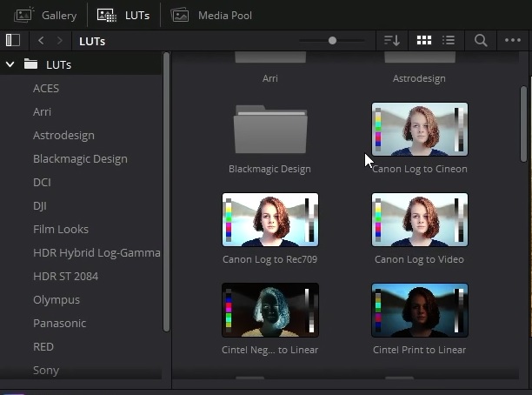Select the Canon Log to Video thumbnail
The image size is (532, 395).
point(420,220)
